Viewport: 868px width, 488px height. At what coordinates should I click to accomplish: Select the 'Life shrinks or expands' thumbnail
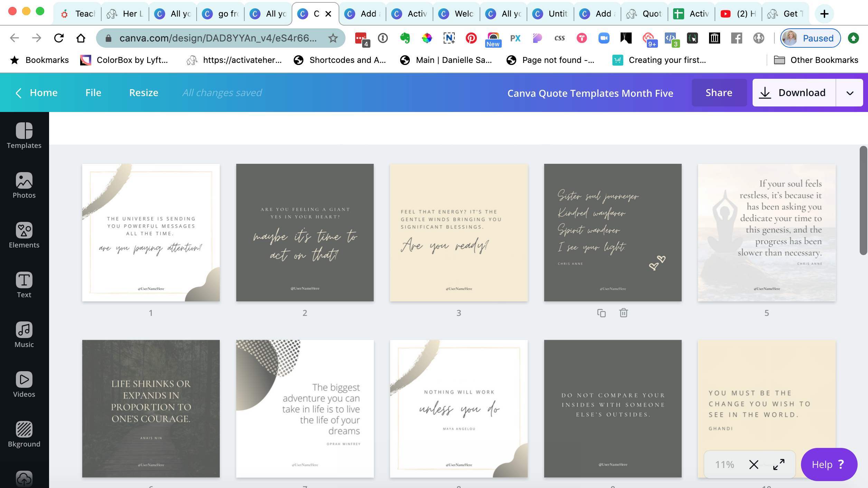[x=151, y=409]
